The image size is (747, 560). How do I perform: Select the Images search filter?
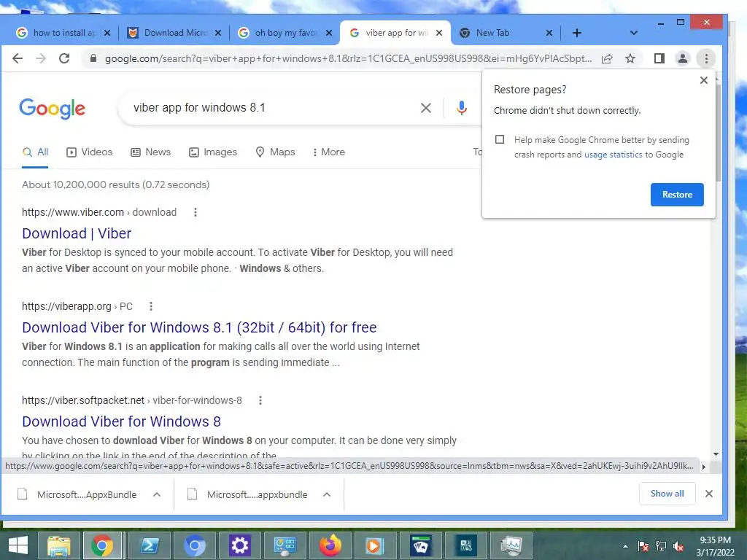pos(213,152)
